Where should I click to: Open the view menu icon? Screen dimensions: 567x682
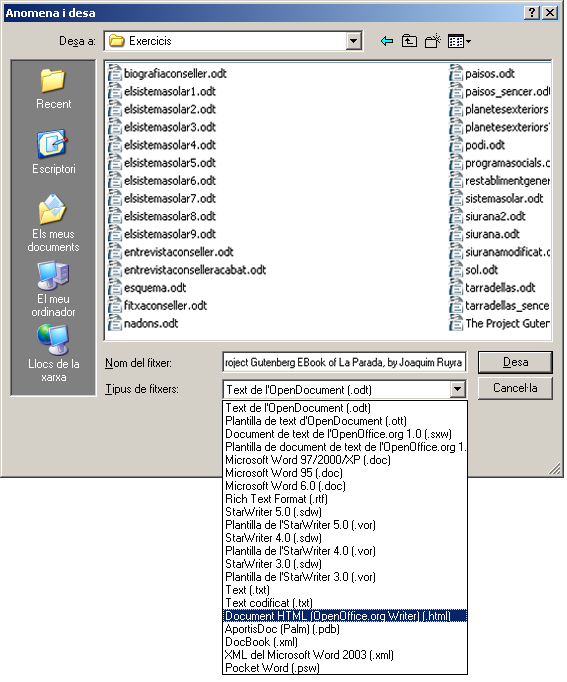tap(459, 41)
